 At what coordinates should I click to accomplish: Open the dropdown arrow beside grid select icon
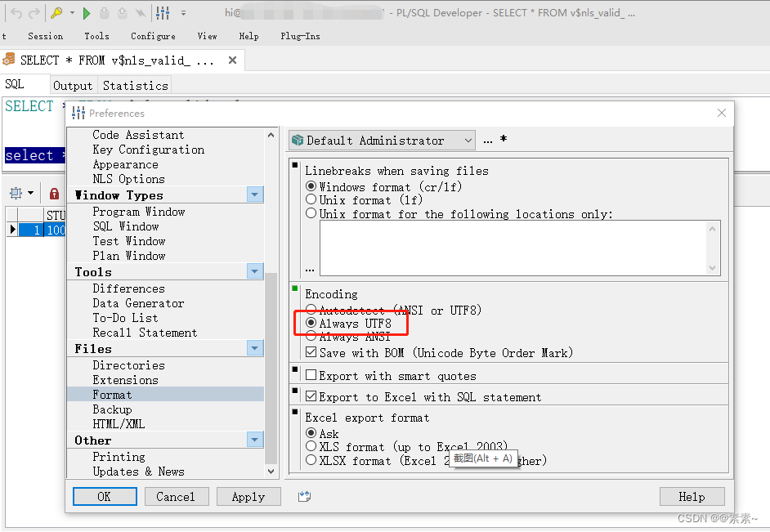(30, 194)
